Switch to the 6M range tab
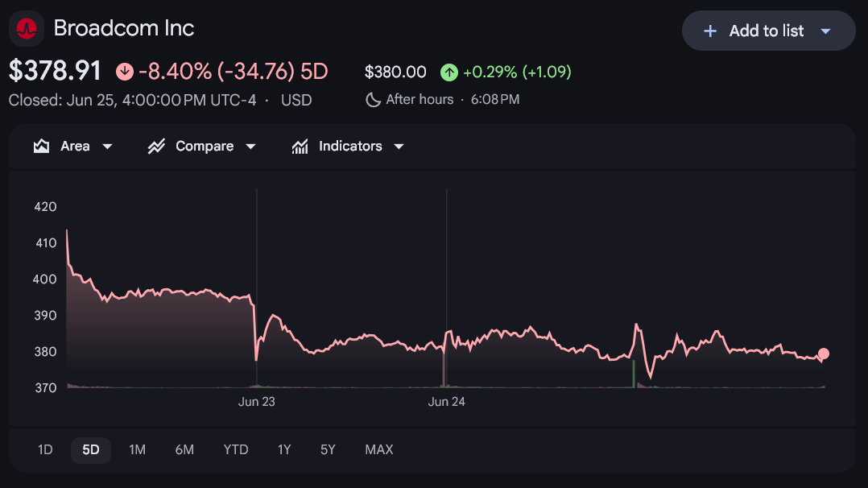 coord(184,450)
